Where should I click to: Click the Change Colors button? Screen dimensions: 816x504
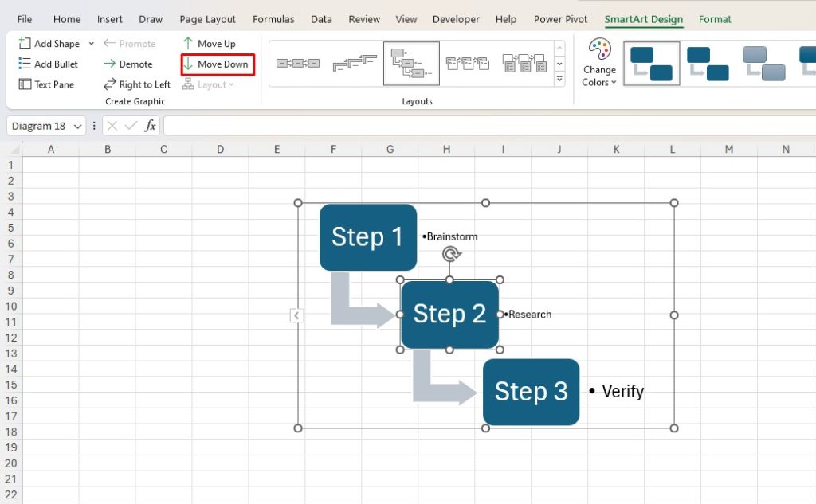point(598,65)
